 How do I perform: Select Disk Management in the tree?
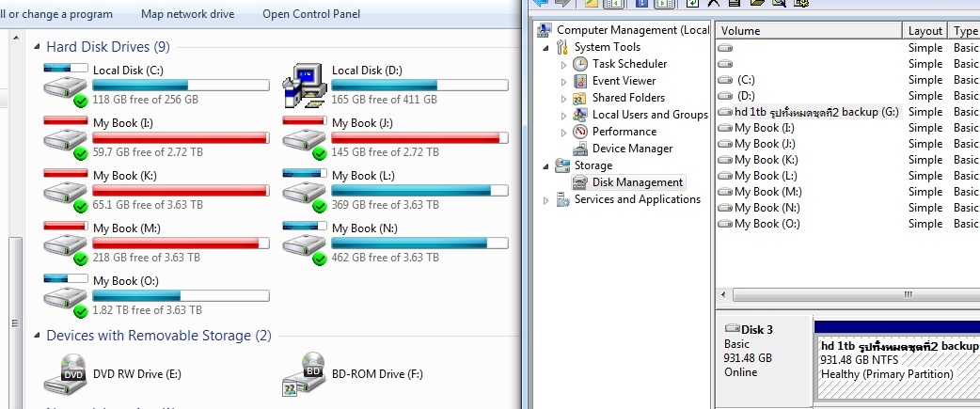click(637, 182)
